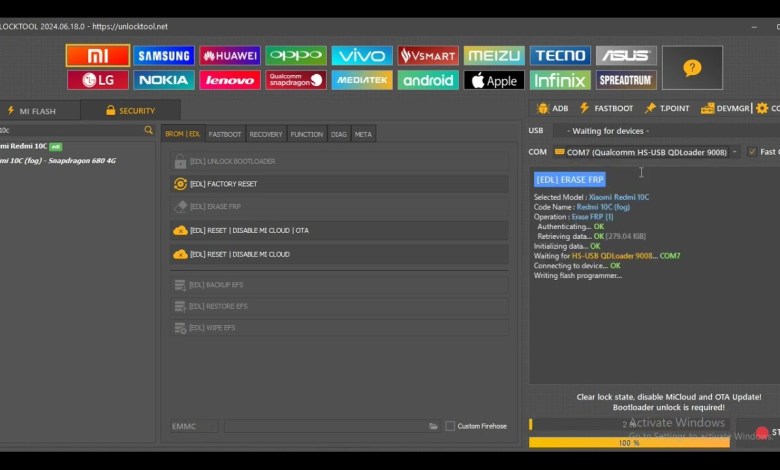This screenshot has width=780, height=470.
Task: Pick the MediaTek brand tile
Action: click(x=361, y=80)
